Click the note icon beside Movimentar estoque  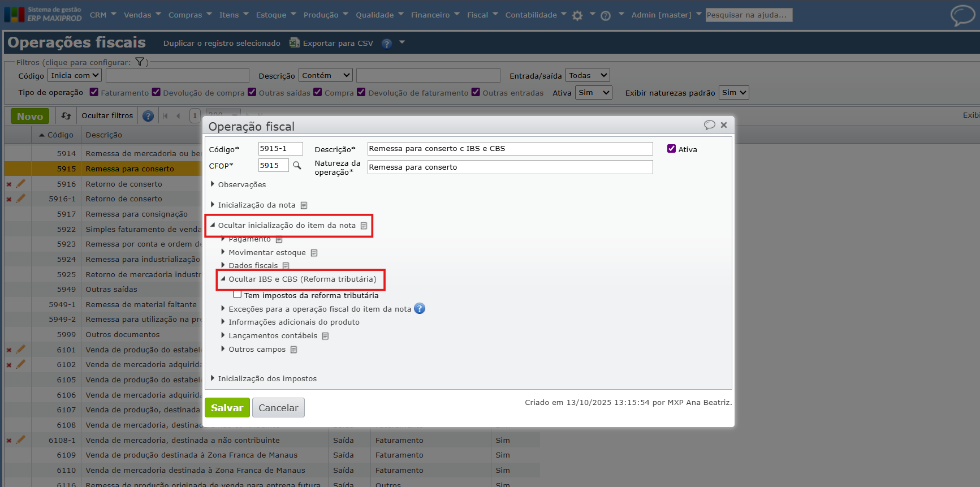(314, 253)
